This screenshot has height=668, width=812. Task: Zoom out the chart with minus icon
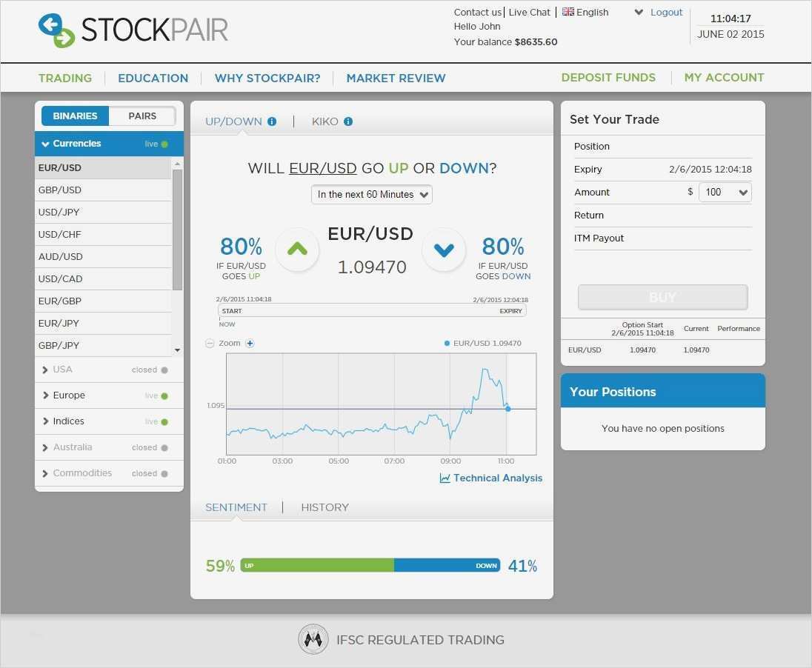point(210,344)
